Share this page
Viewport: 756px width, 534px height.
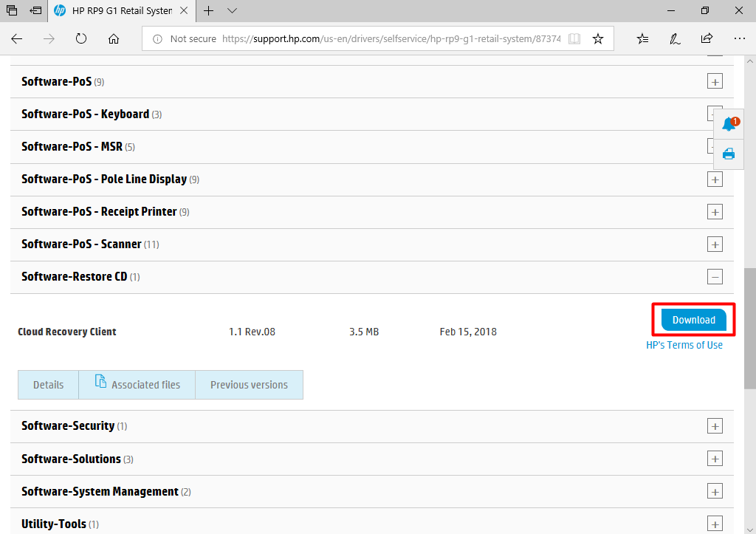pyautogui.click(x=707, y=38)
